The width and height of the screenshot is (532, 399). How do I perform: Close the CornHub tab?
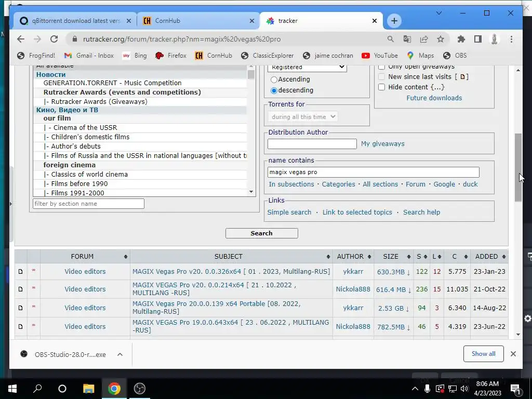pos(252,21)
